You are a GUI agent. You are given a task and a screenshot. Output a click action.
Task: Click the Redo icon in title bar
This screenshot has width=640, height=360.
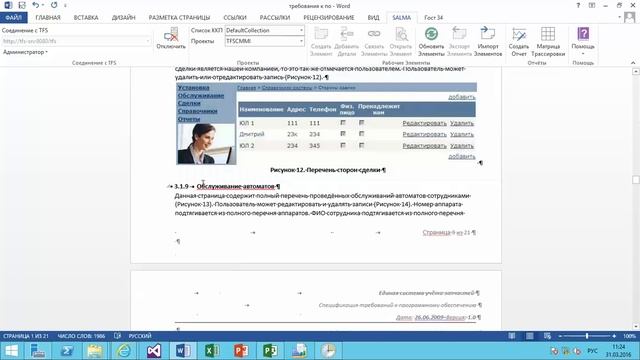(54, 5)
